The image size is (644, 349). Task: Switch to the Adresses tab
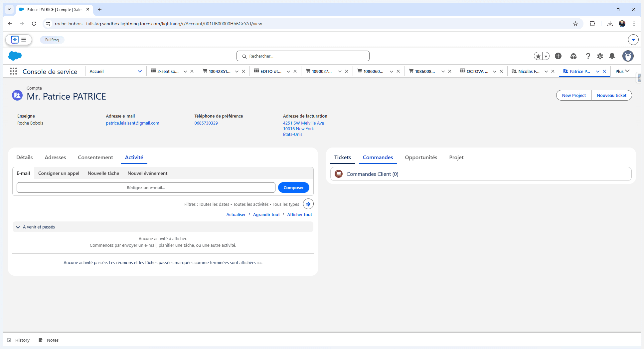(x=55, y=157)
